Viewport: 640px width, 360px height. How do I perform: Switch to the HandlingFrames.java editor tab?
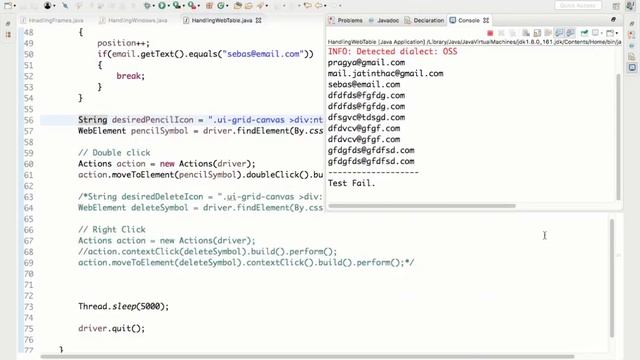click(52, 20)
